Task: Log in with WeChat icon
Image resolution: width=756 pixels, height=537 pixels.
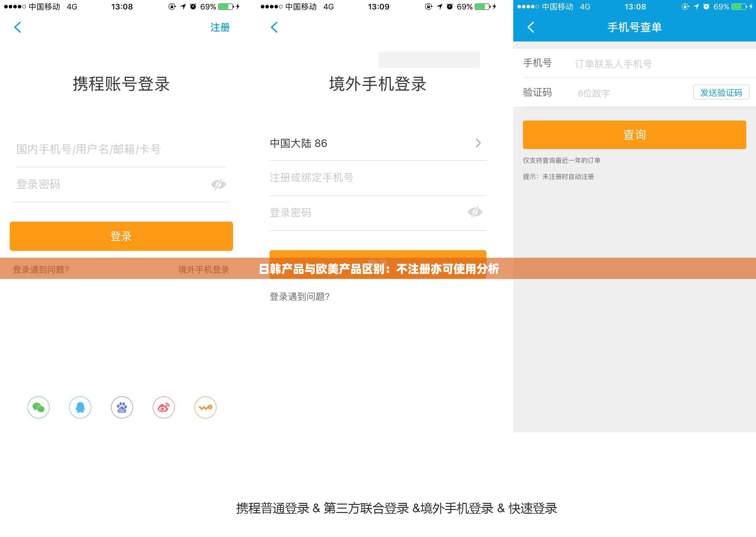Action: pos(38,407)
